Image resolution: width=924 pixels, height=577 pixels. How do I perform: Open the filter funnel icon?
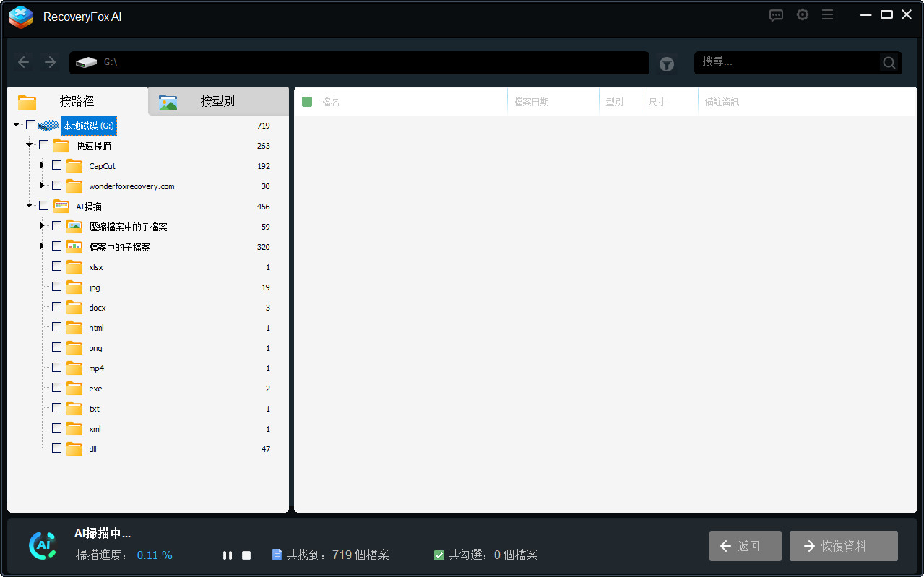tap(666, 64)
